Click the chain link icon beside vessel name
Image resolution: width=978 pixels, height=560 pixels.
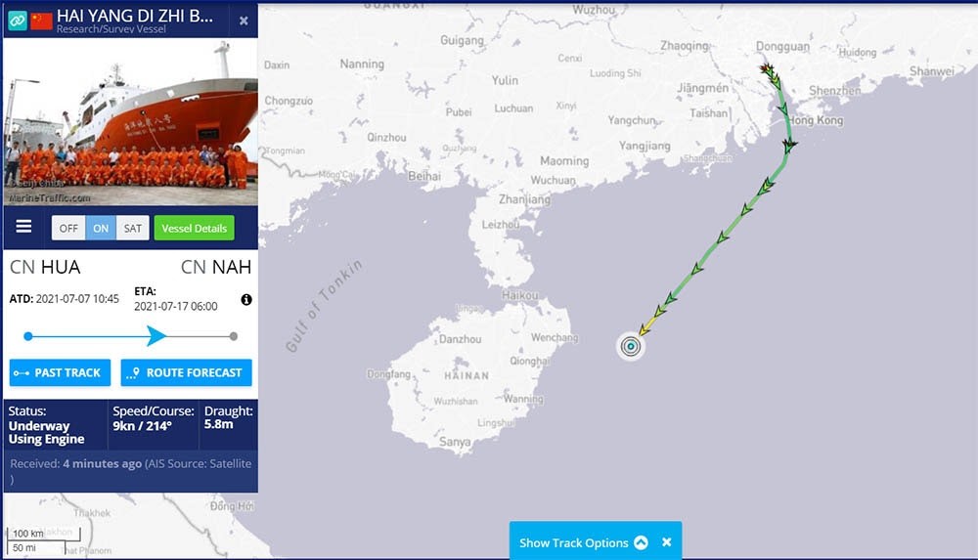[x=18, y=21]
